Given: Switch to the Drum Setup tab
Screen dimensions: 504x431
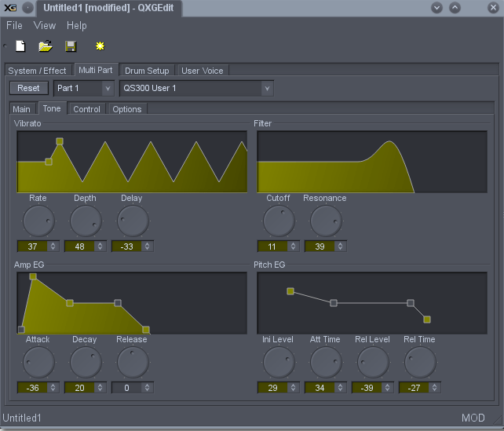Looking at the screenshot, I should click(147, 71).
